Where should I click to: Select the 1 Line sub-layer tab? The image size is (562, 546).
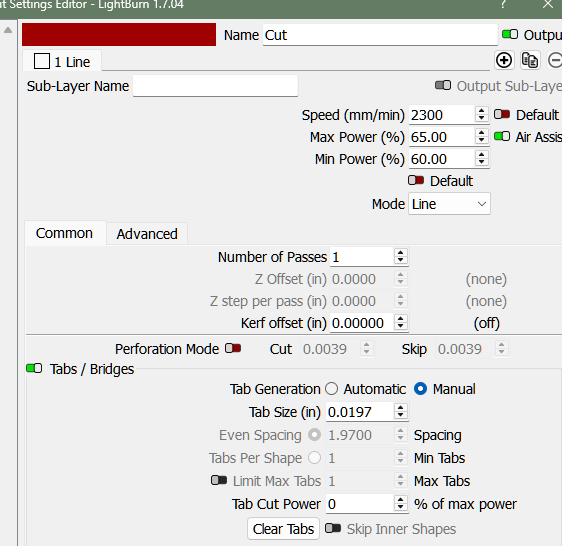coord(62,62)
